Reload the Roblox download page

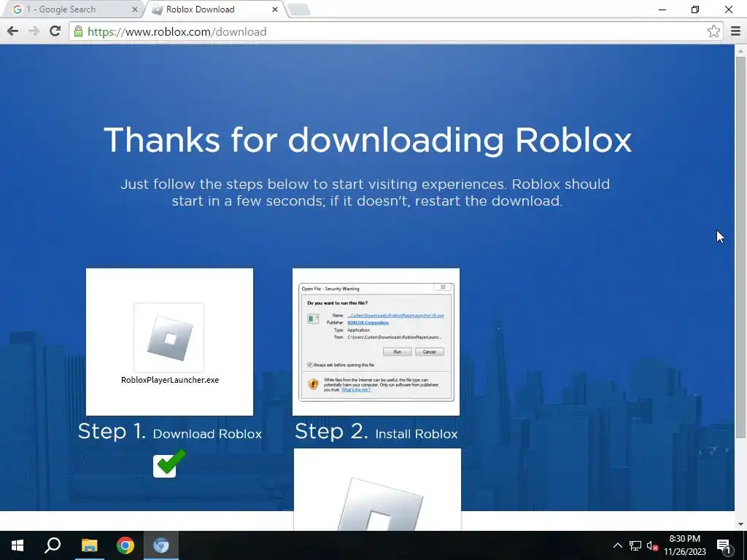tap(55, 31)
